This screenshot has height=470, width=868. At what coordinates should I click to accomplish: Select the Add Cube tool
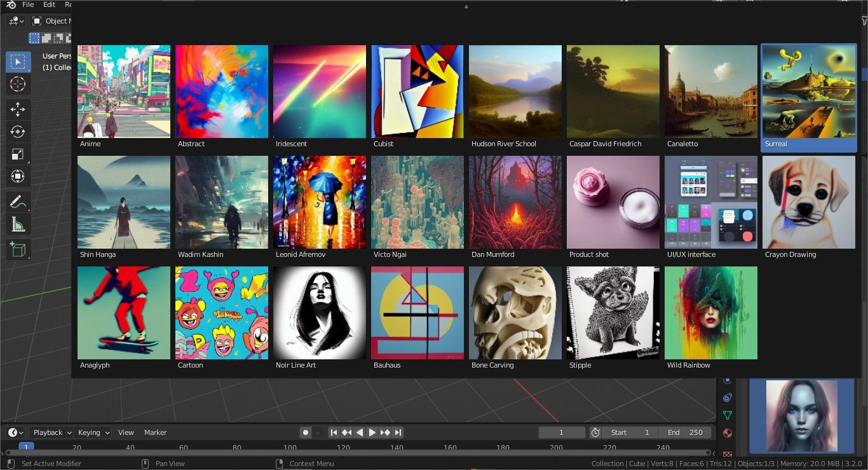[18, 249]
